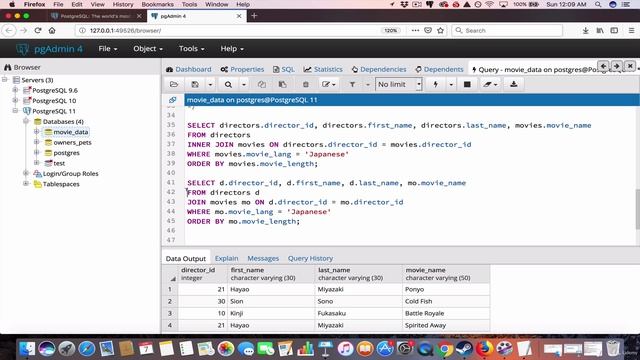Save the query file

pos(195,84)
